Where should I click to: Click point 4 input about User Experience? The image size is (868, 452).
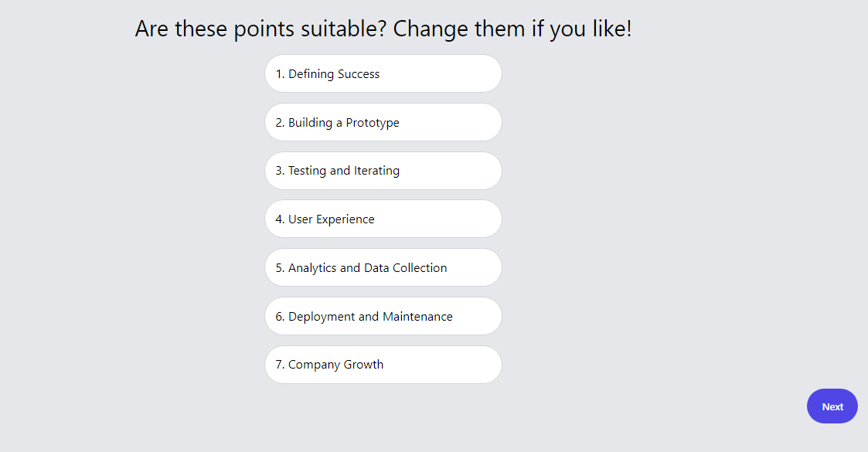383,219
